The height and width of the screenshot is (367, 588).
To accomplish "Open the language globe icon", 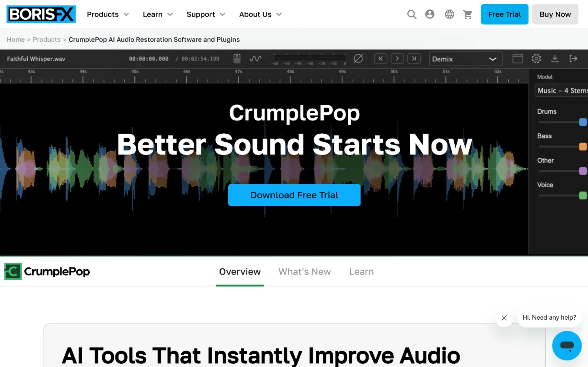I will pyautogui.click(x=449, y=14).
